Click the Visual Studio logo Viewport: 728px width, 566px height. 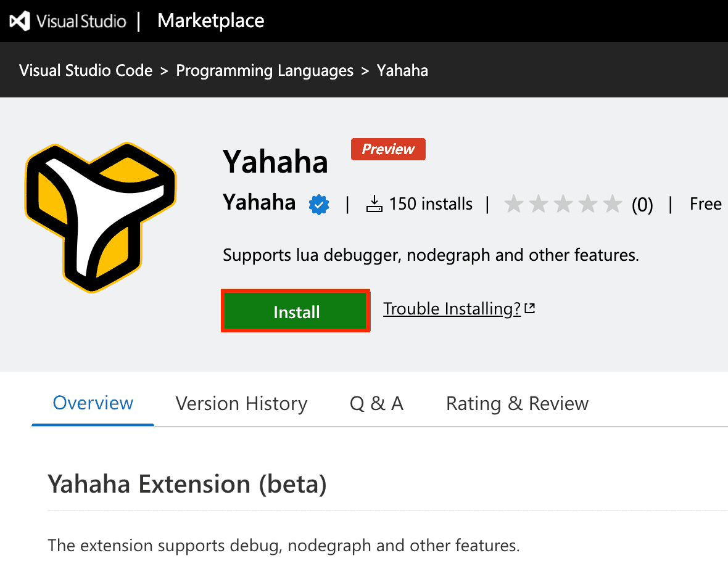19,20
